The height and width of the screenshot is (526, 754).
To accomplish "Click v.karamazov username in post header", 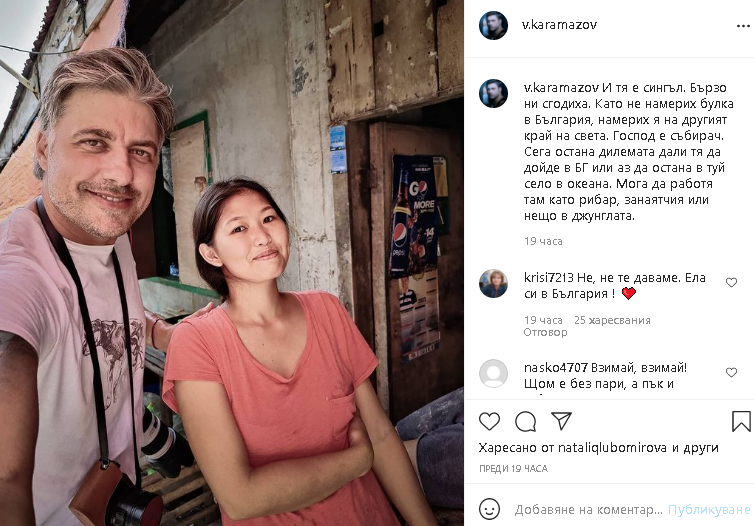I will [559, 25].
